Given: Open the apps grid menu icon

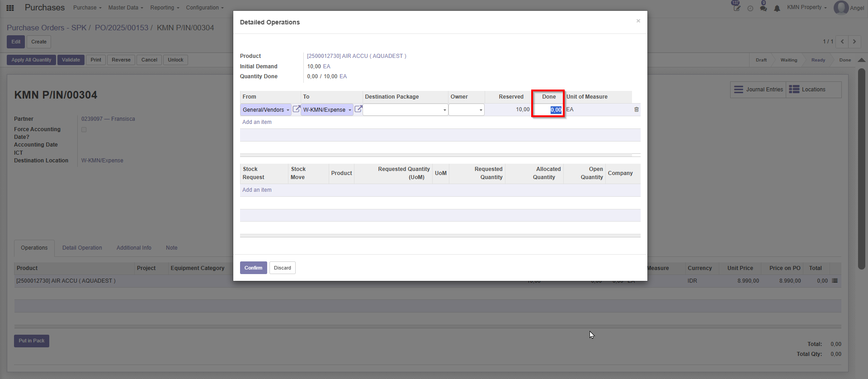Looking at the screenshot, I should click(10, 8).
